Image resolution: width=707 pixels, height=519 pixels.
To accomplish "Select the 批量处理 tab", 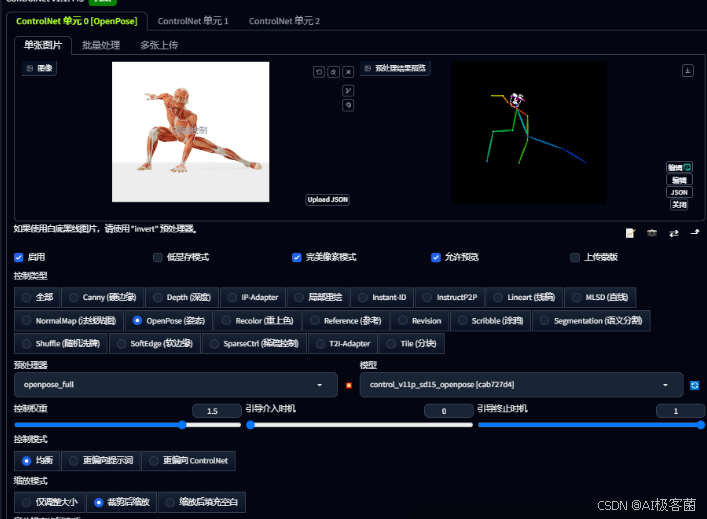I will point(101,45).
